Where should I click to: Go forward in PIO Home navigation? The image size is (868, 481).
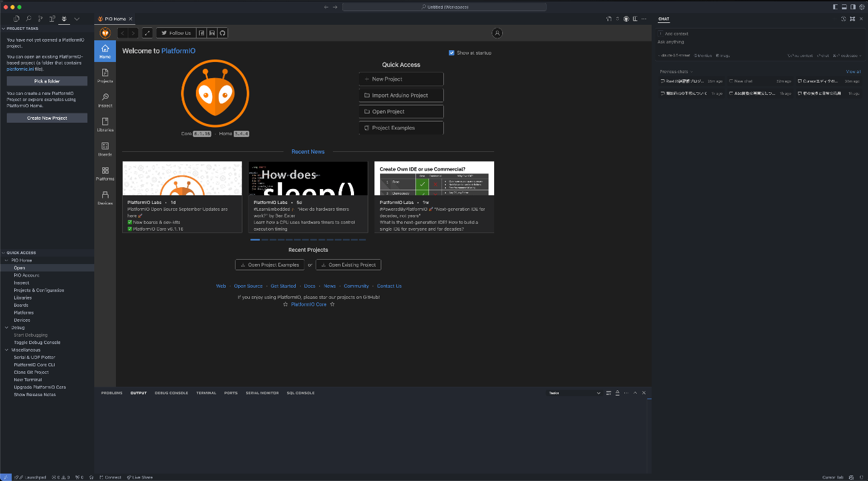click(133, 33)
